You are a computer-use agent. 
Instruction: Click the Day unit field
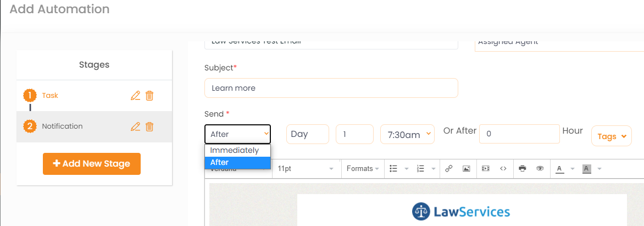(308, 134)
